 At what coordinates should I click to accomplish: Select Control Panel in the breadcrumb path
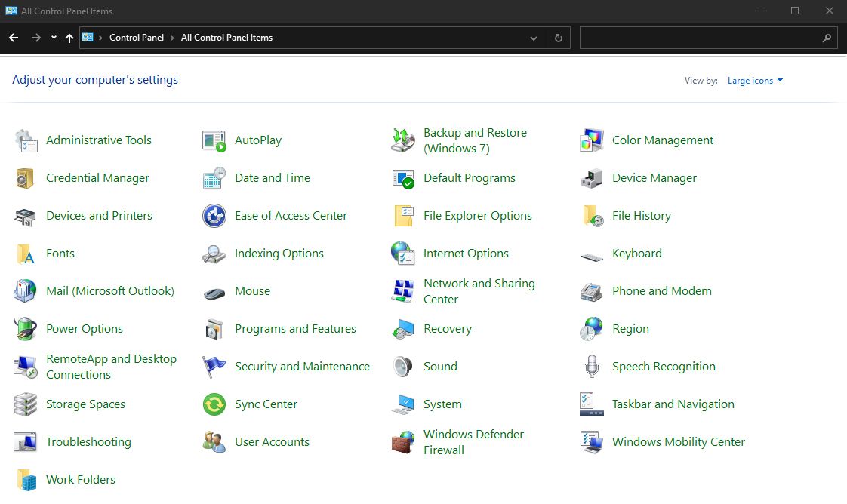(137, 38)
